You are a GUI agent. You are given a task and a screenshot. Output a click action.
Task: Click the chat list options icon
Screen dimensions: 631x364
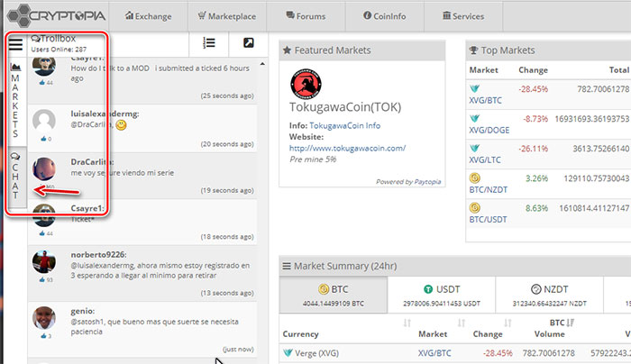click(209, 43)
